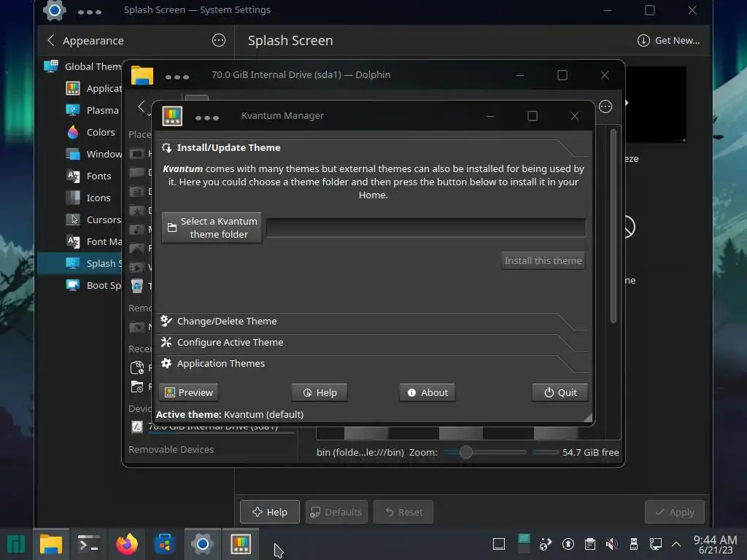Click 70.0 GiB Internal Drive device icon in Dolphin
747x560 pixels.
coord(137,427)
